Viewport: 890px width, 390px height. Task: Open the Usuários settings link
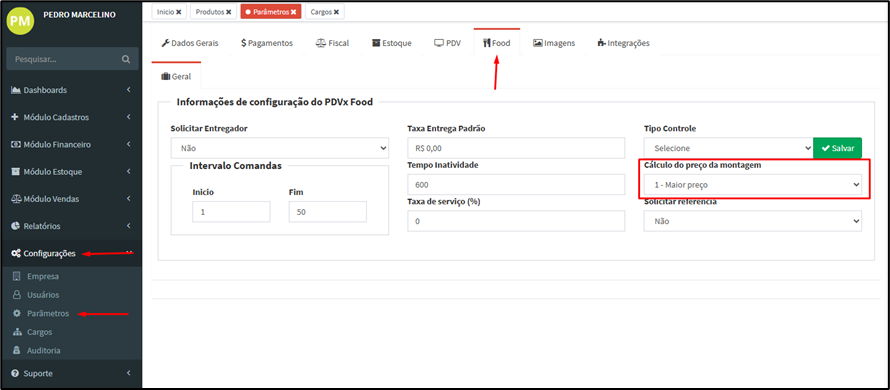[x=43, y=295]
